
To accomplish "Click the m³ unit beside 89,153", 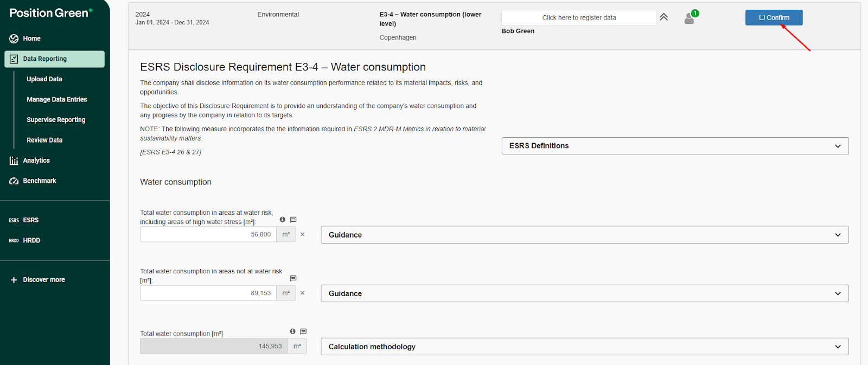I will coord(286,293).
